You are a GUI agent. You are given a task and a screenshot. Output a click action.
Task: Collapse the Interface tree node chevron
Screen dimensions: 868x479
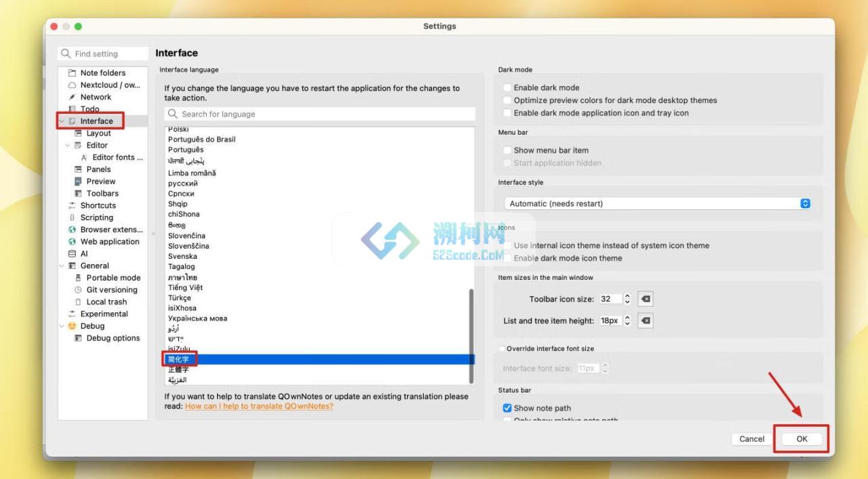62,121
